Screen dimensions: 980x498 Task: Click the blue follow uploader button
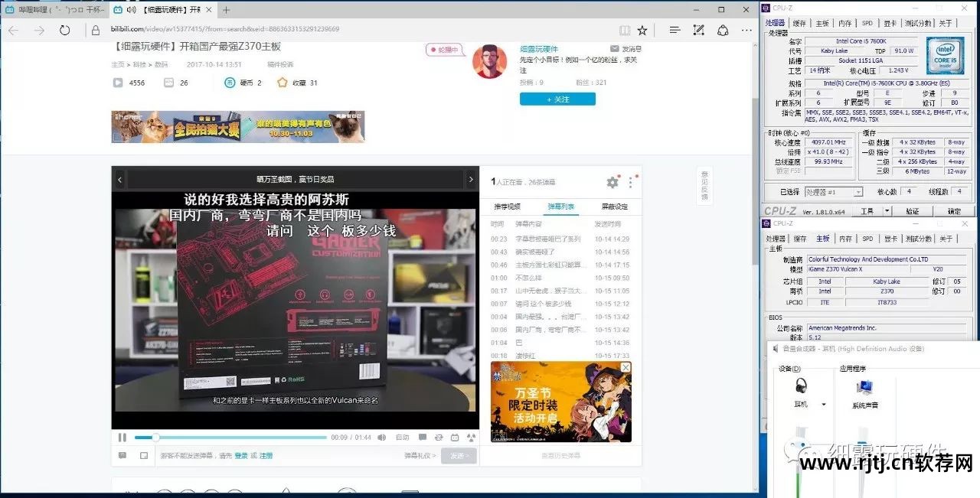[557, 99]
